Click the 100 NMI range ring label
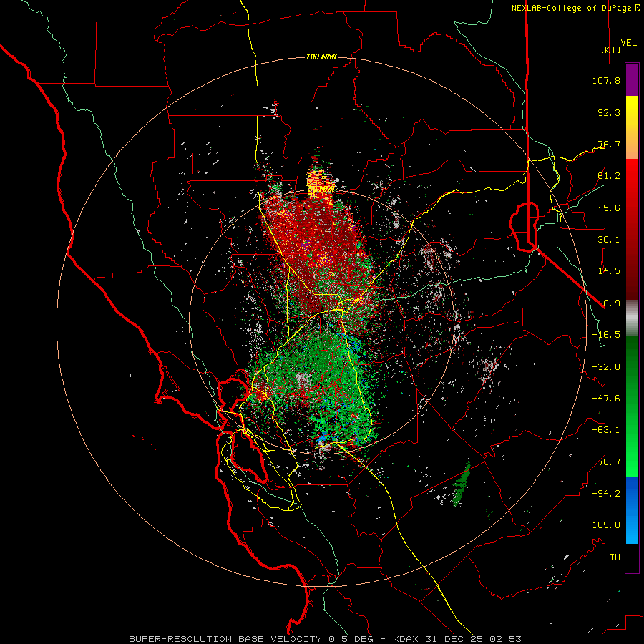Screen dimensions: 644x644 click(x=321, y=57)
